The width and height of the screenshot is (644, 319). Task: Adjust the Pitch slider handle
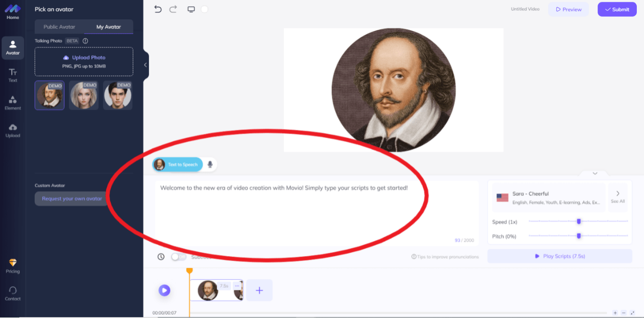point(579,236)
